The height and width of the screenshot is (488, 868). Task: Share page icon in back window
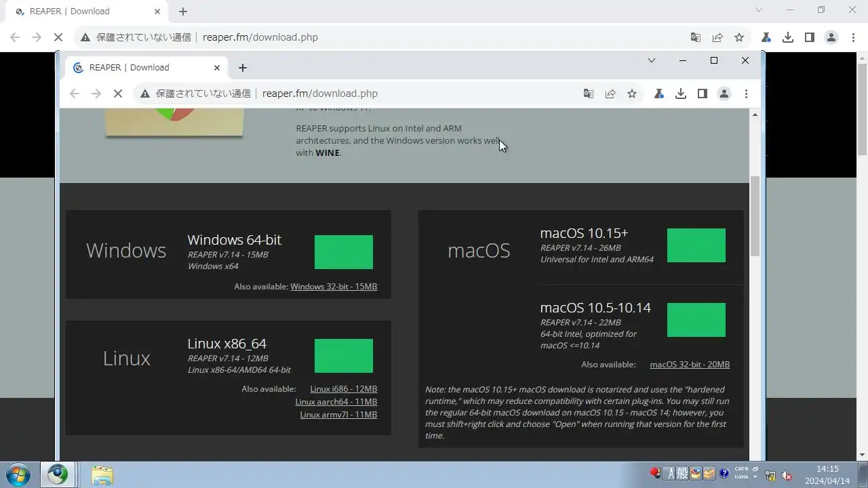(x=717, y=37)
